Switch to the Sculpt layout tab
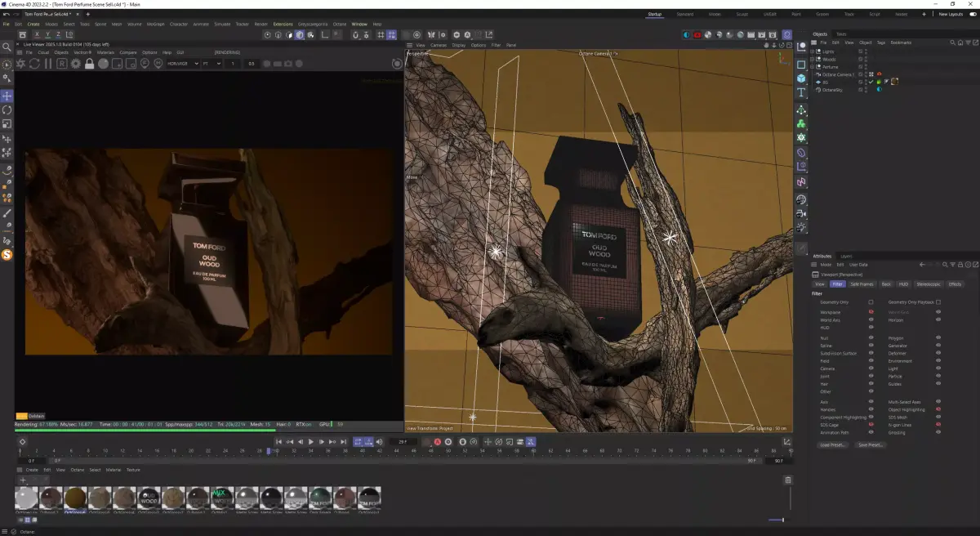Viewport: 980px width, 536px height. click(x=742, y=14)
